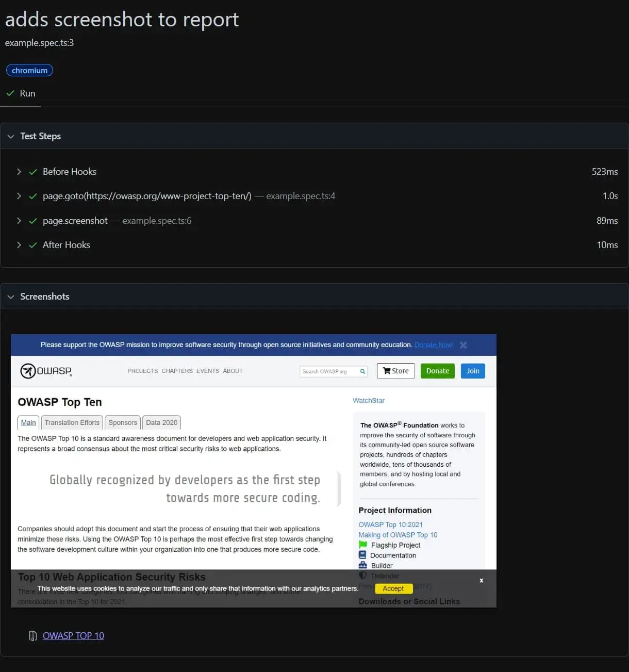
Task: Click the page.goto passed checkmark icon
Action: click(x=33, y=196)
